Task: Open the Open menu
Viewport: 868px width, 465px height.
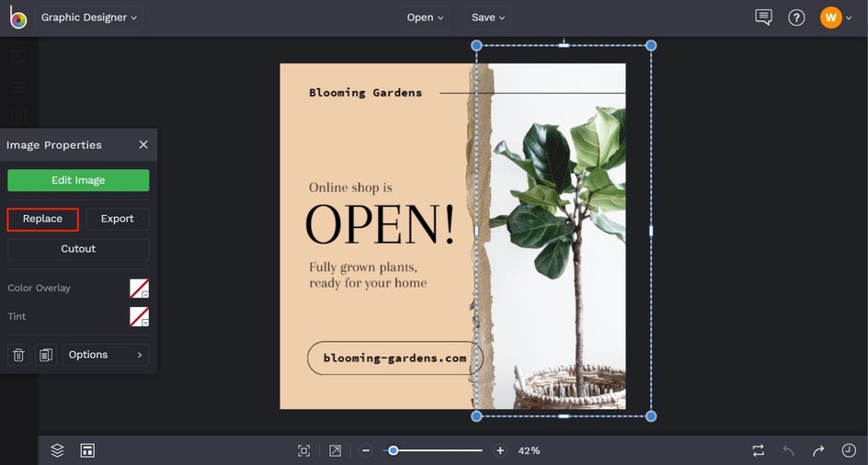Action: coord(426,17)
